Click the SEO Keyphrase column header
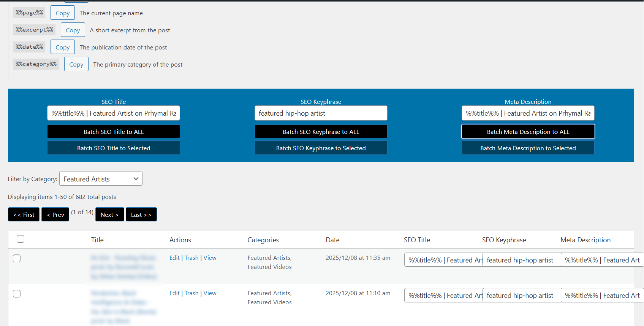 504,240
